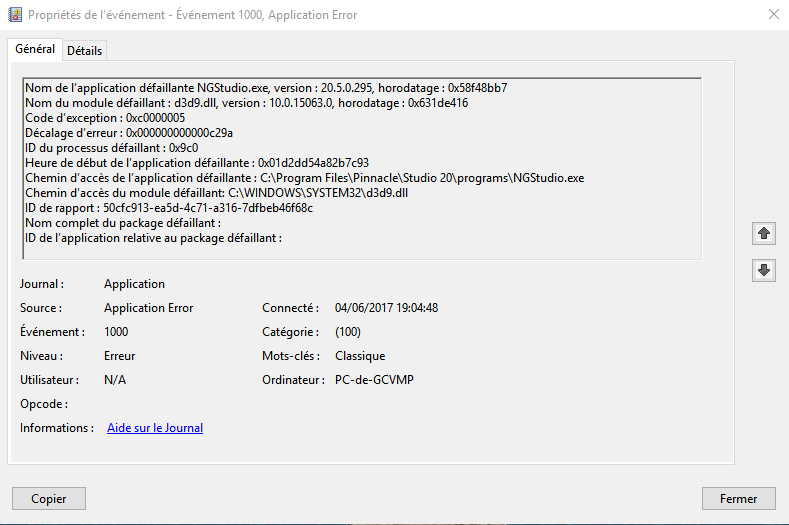The image size is (789, 525).
Task: Click the Utilisateur value 'N/A'
Action: point(115,380)
